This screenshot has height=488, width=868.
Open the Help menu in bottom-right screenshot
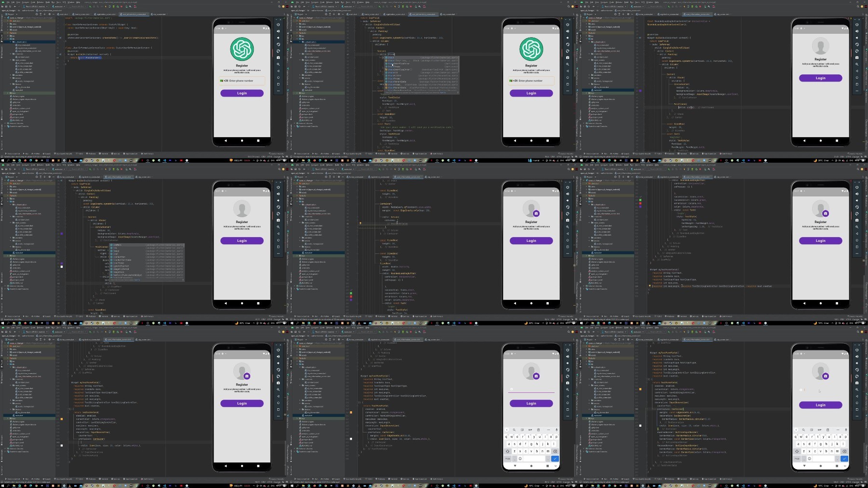[657, 328]
